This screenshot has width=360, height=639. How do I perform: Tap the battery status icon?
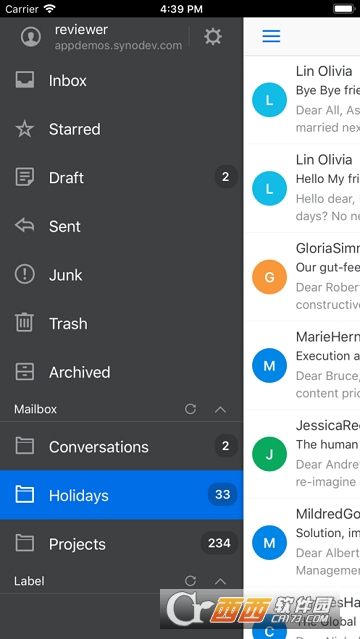coord(344,9)
